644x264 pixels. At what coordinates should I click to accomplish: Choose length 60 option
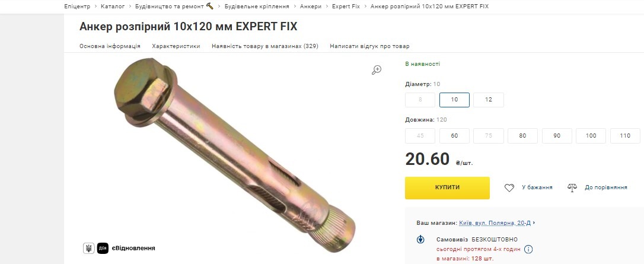(x=454, y=136)
